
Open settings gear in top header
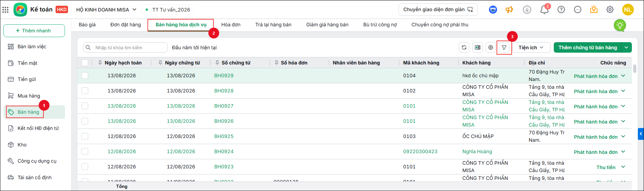(610, 10)
